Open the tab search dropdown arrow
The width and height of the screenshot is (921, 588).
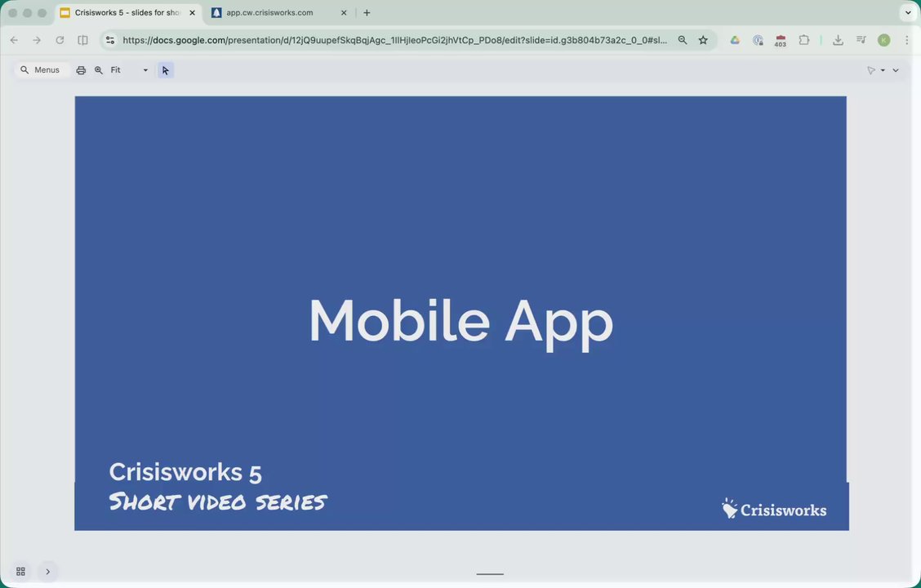pos(908,12)
